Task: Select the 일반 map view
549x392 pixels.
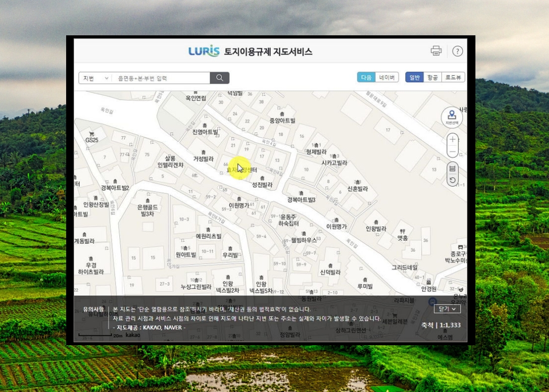Action: click(415, 77)
